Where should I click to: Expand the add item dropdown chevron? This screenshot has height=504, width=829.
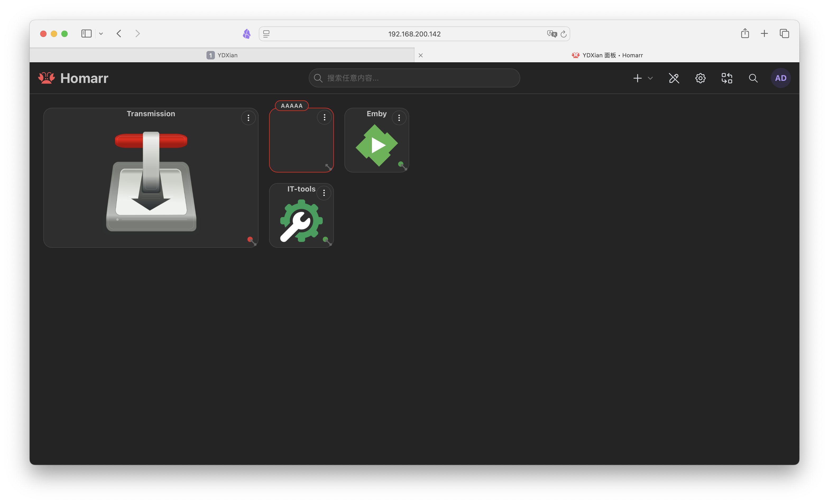650,78
